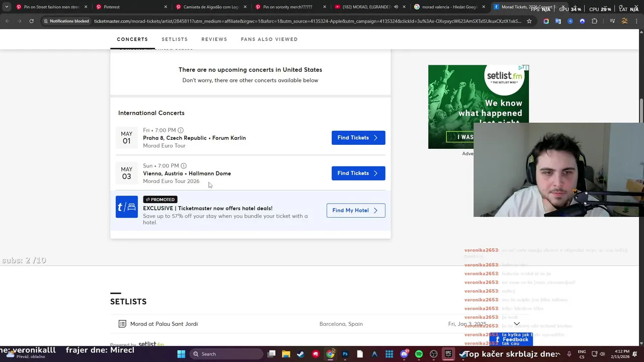Launch Steam from the taskbar
The width and height of the screenshot is (644, 362).
click(300, 354)
